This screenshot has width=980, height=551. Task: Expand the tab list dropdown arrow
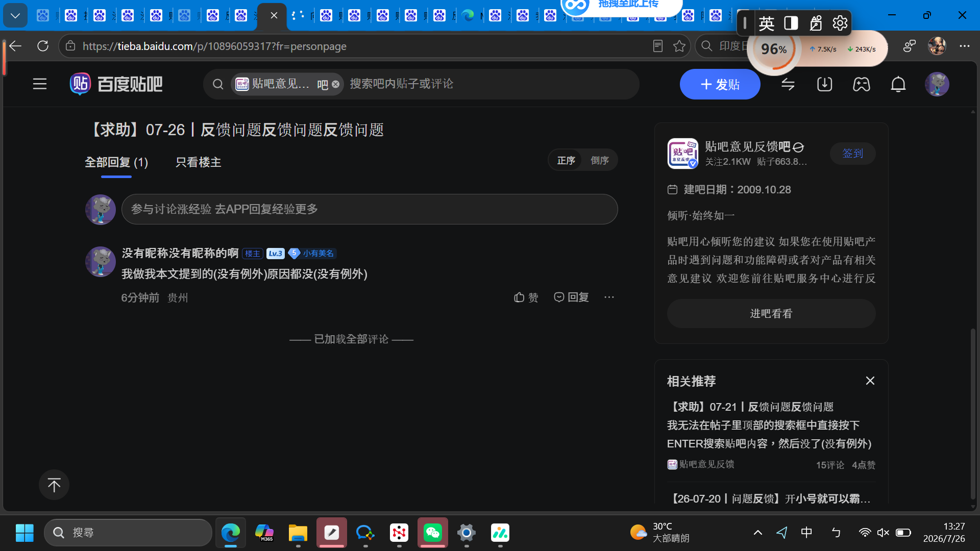(x=15, y=16)
